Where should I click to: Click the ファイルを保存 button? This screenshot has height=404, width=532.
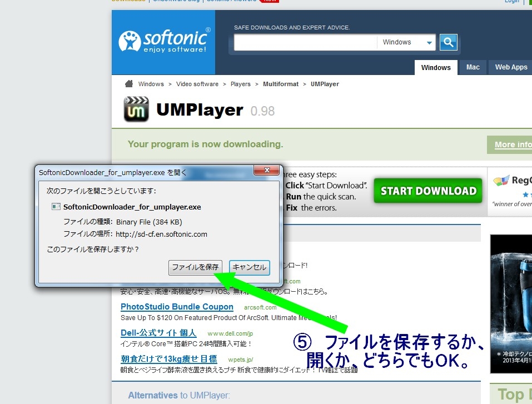click(x=195, y=267)
